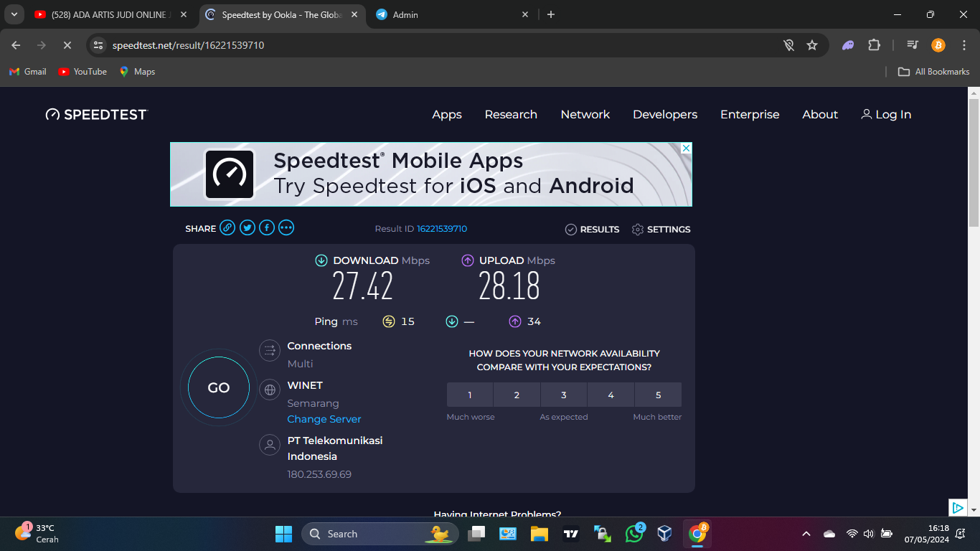Show hidden system tray icons

(806, 534)
